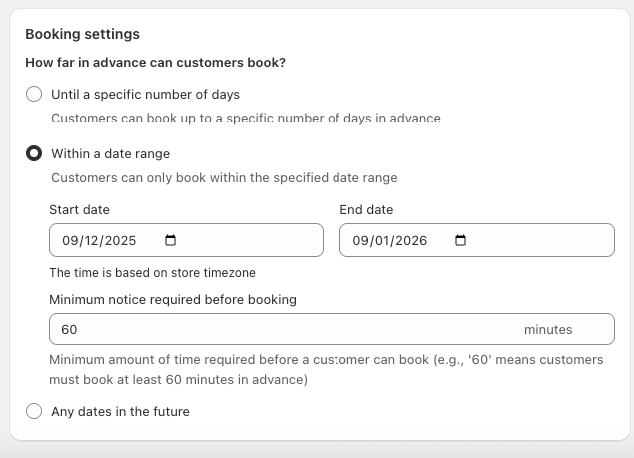Choose the 'Any dates in the future' radio button
The width and height of the screenshot is (634, 458).
click(34, 411)
